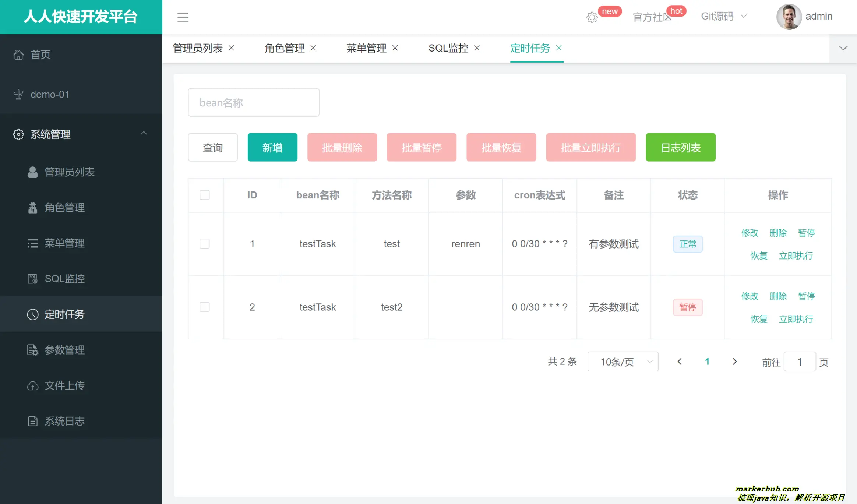This screenshot has width=857, height=504.
Task: Select the demo-01 sidebar item
Action: [x=50, y=94]
